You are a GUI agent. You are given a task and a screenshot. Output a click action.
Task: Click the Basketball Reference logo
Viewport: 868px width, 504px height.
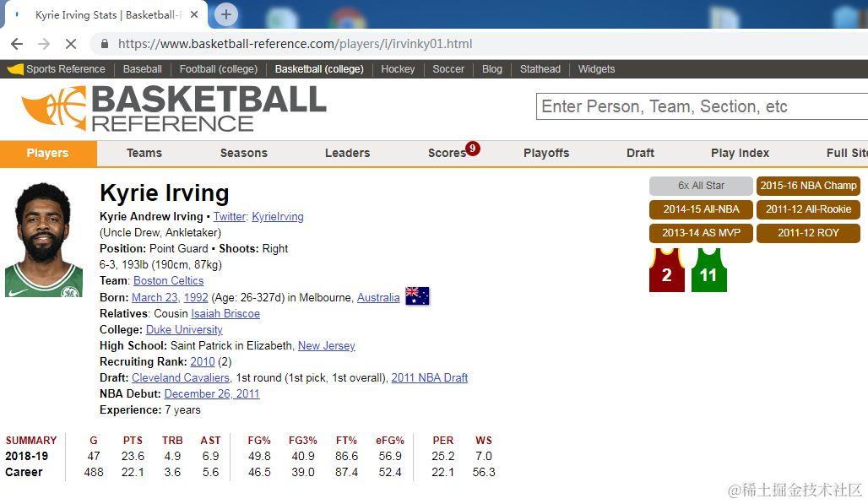pos(174,108)
